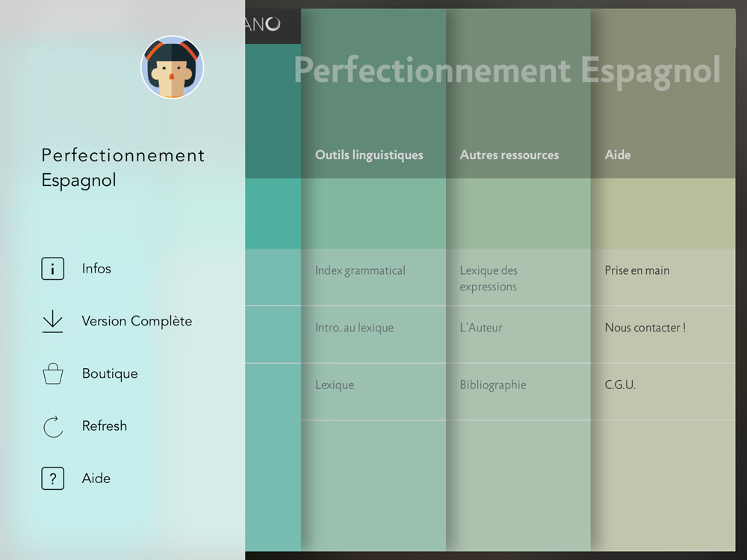Screen dimensions: 747x560
Task: Select the Refresh label in the side menu
Action: (105, 426)
